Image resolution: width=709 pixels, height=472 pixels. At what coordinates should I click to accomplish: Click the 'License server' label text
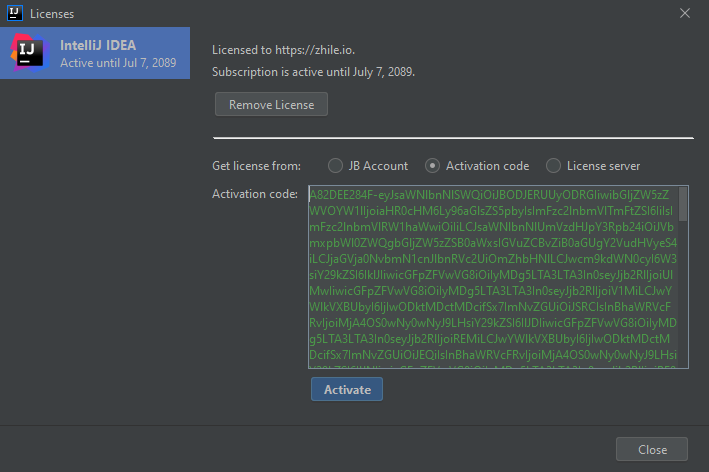(x=603, y=166)
